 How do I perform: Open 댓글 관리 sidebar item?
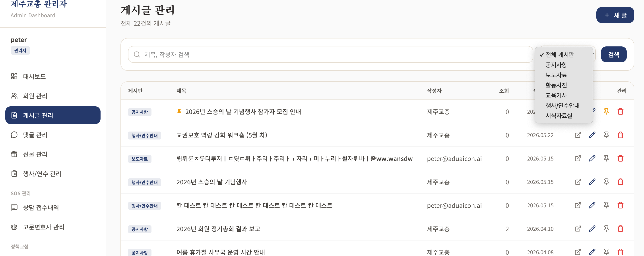point(53,135)
